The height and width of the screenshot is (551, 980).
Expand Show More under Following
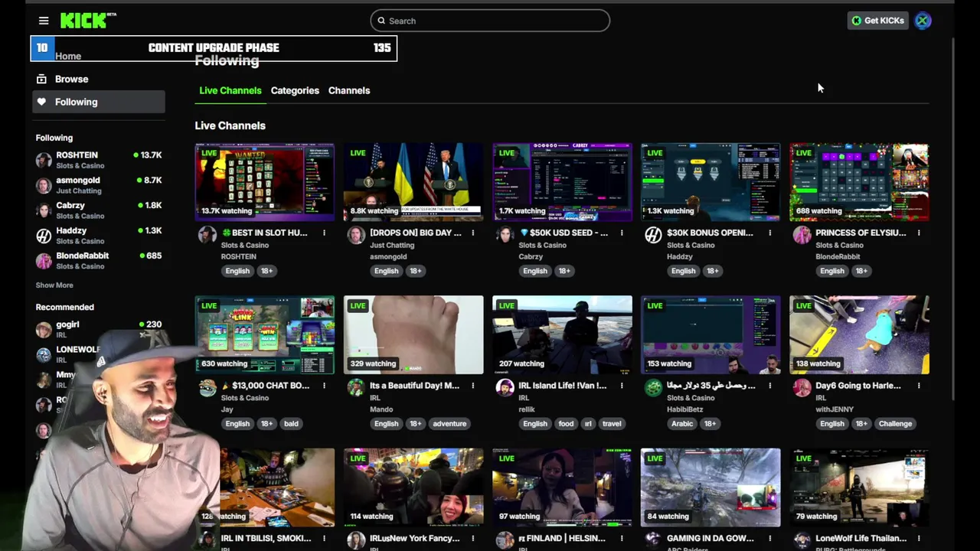tap(54, 285)
